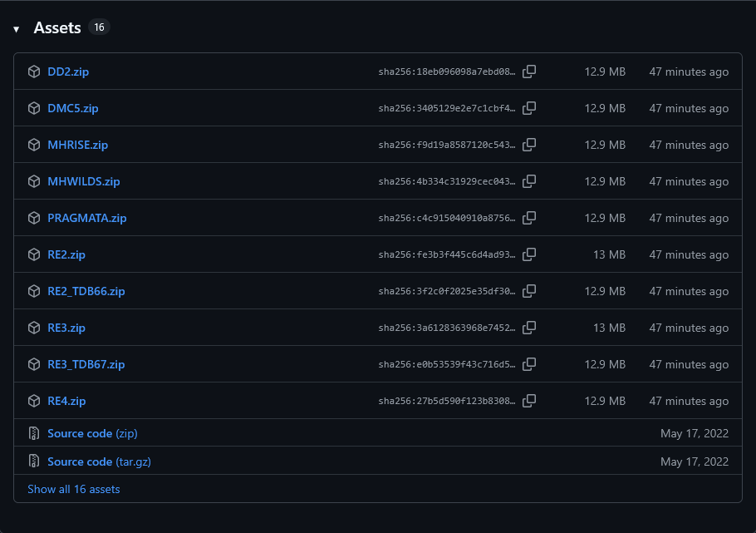This screenshot has width=756, height=533.
Task: Select hash text sha256:e0b53539f43c716d5
Action: pos(447,364)
